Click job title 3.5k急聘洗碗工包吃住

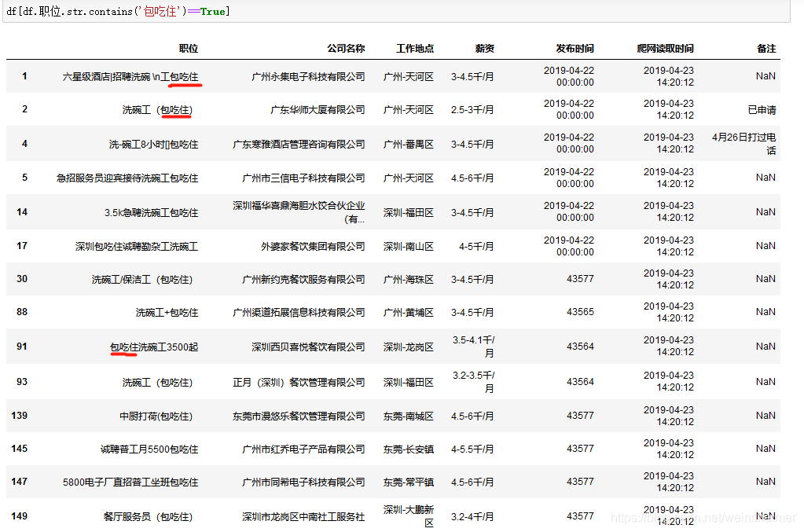[x=151, y=213]
